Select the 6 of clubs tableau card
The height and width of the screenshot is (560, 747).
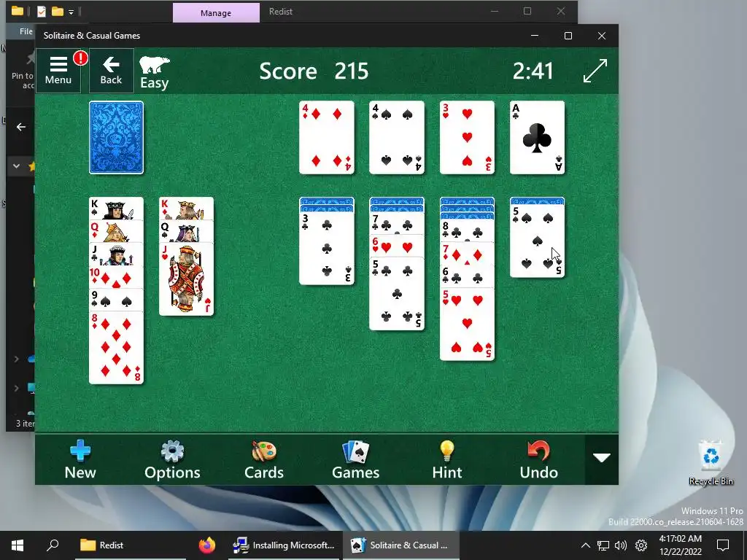point(467,276)
